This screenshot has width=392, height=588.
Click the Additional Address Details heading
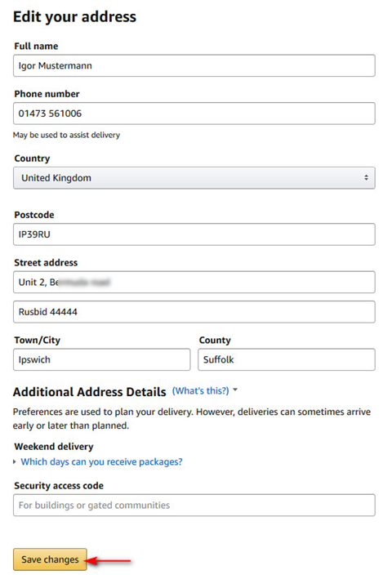tap(89, 392)
